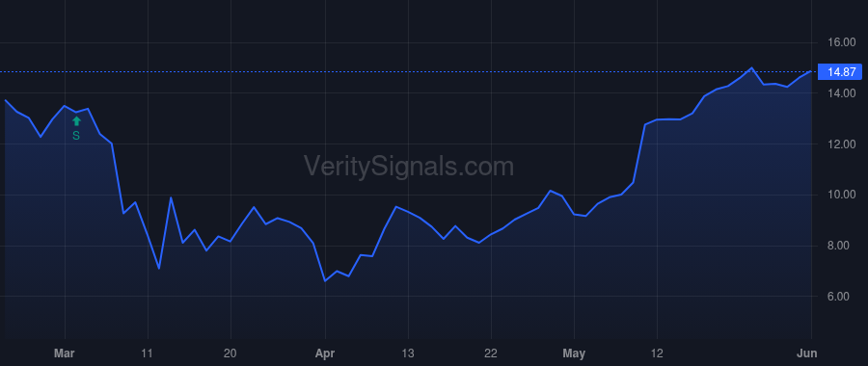Click the 11 date tick label
The width and height of the screenshot is (868, 366).
(x=148, y=353)
